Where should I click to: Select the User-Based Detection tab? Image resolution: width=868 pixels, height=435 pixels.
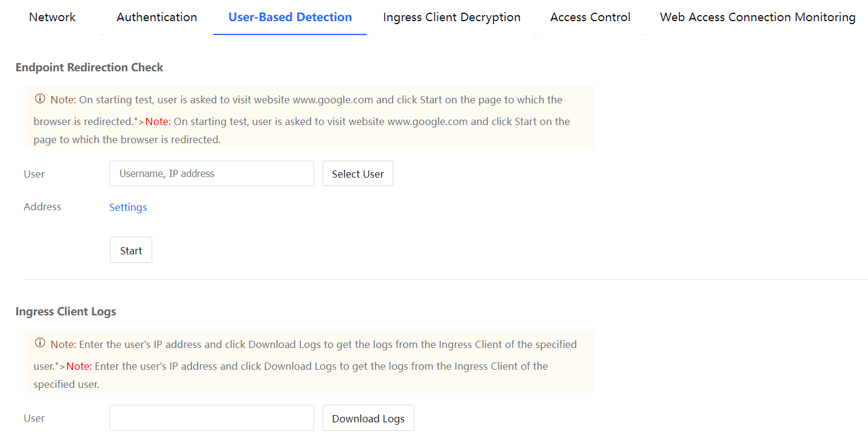(x=290, y=17)
